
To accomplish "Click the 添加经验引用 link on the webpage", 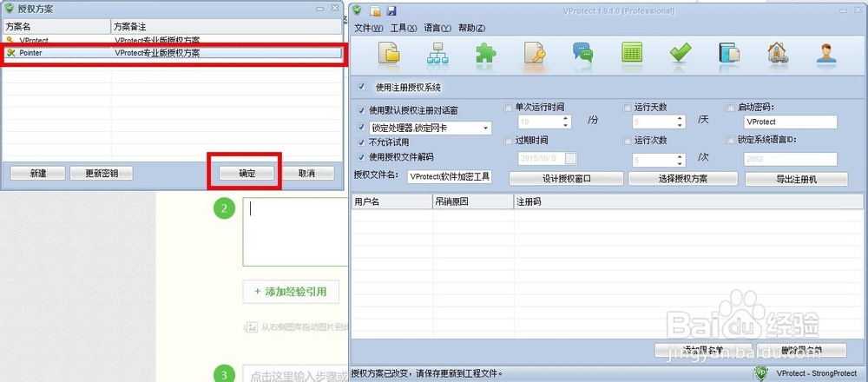I will coord(291,292).
